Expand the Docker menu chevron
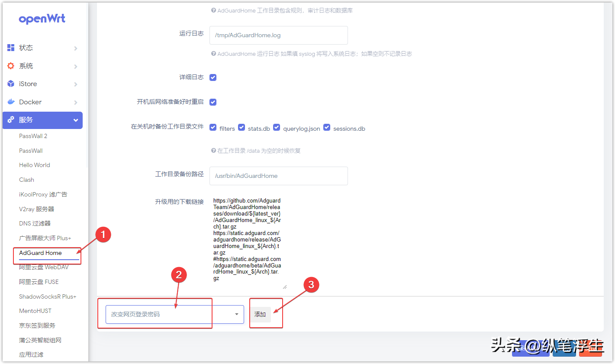Viewport: 615px width, 364px height. (x=76, y=102)
